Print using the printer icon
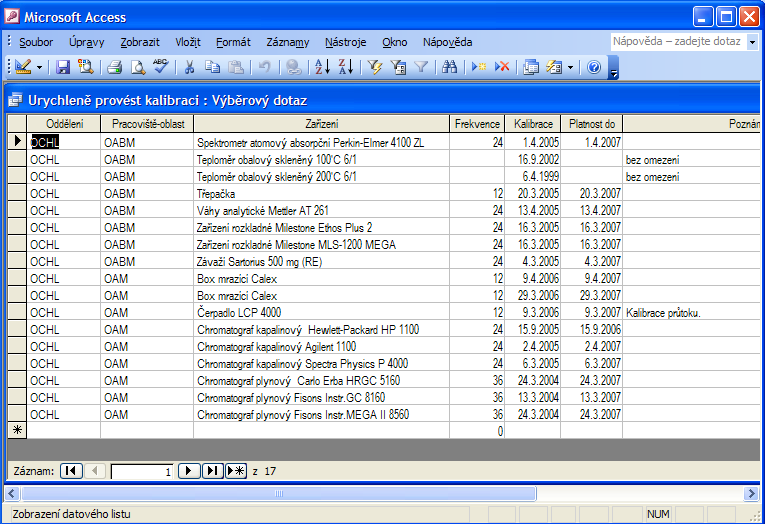This screenshot has width=765, height=524. coord(115,67)
